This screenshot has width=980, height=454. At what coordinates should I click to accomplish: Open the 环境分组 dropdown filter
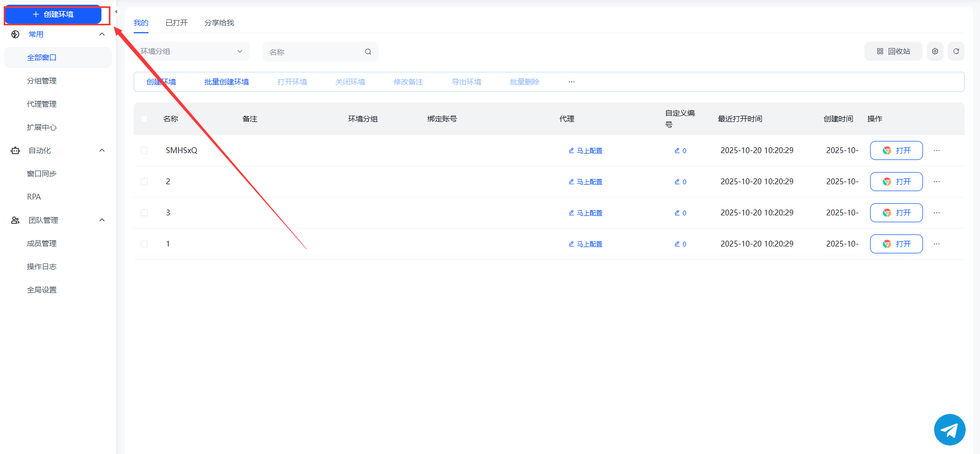pyautogui.click(x=191, y=51)
